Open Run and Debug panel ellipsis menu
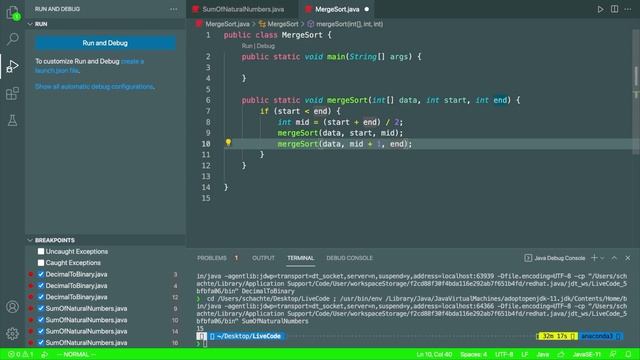Image resolution: width=640 pixels, height=360 pixels. coord(174,9)
